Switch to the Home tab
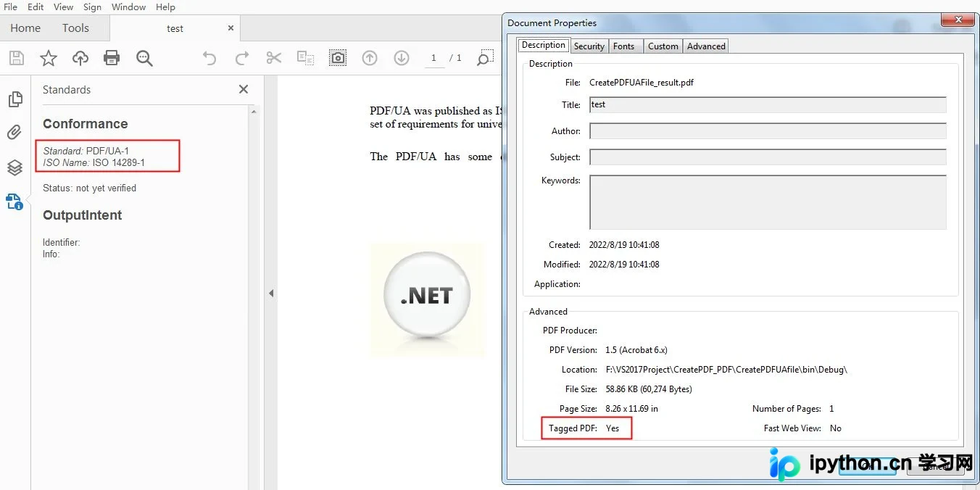This screenshot has width=980, height=490. (x=25, y=28)
